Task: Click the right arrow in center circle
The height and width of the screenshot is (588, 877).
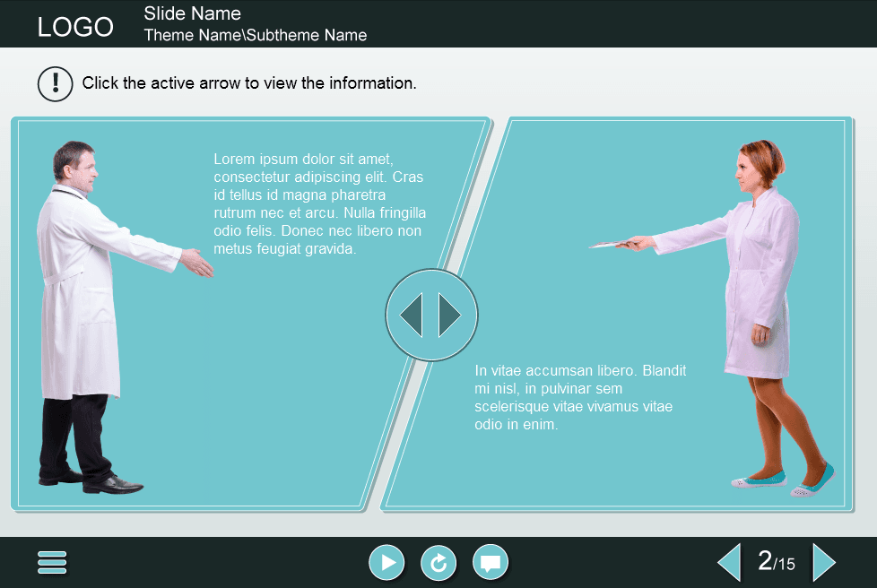Action: pyautogui.click(x=449, y=316)
